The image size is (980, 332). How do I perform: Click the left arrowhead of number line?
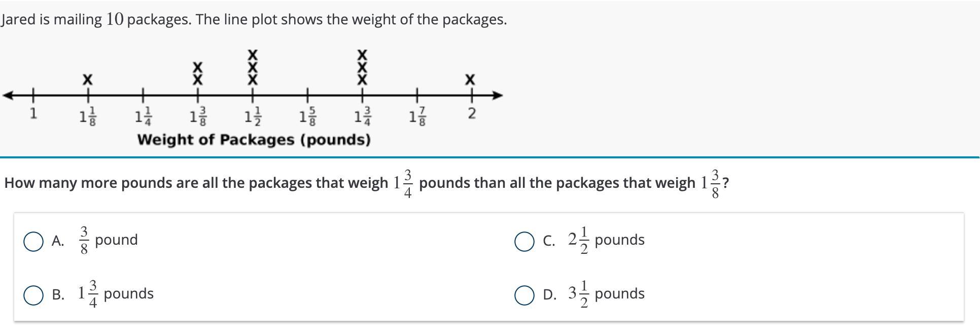8,95
